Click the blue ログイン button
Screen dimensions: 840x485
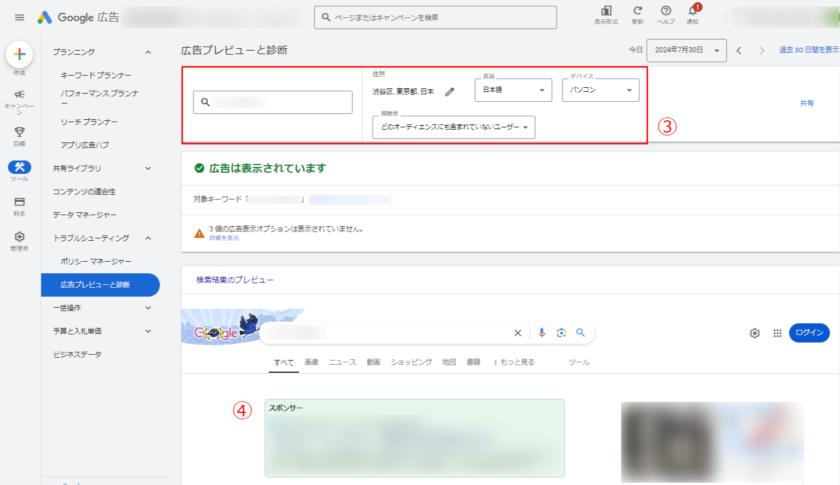(x=808, y=333)
